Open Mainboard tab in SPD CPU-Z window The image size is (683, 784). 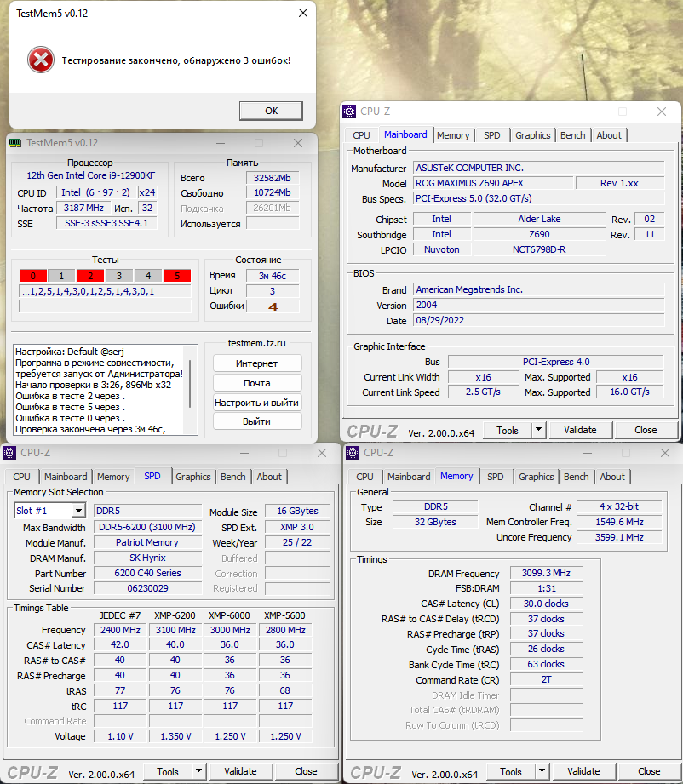pyautogui.click(x=66, y=477)
